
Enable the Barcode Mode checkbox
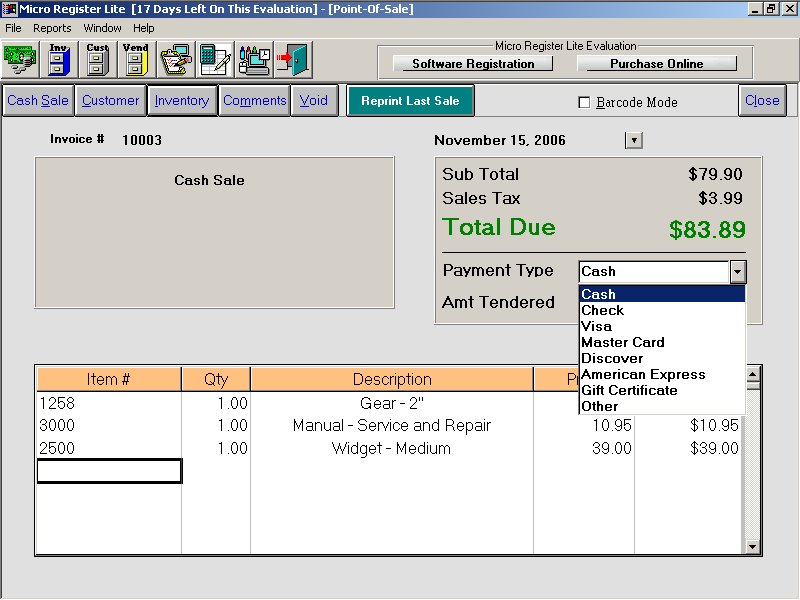click(x=585, y=102)
